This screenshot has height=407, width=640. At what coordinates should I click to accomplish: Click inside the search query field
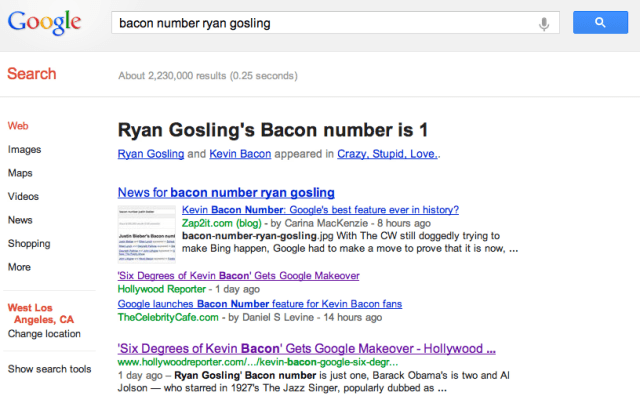pos(320,22)
